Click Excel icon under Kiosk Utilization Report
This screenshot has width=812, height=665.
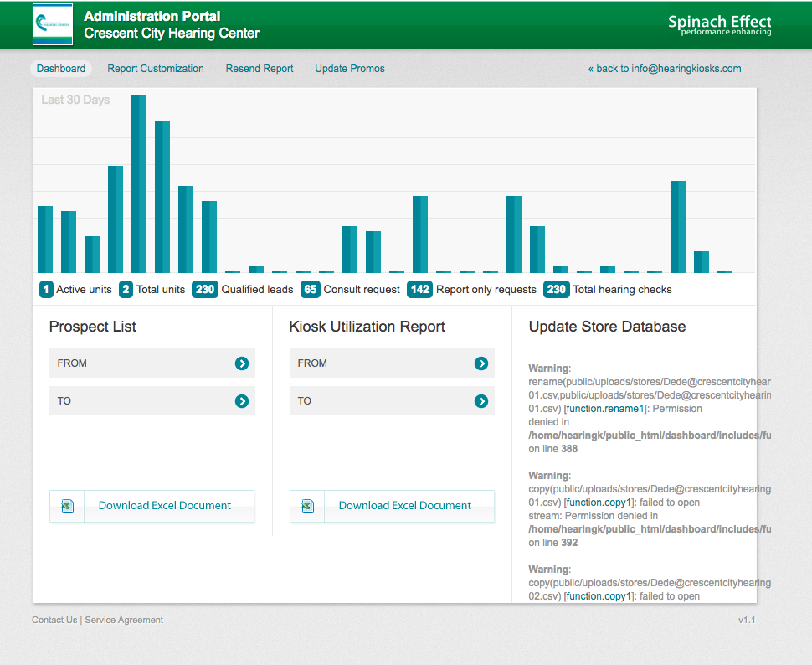(x=307, y=506)
